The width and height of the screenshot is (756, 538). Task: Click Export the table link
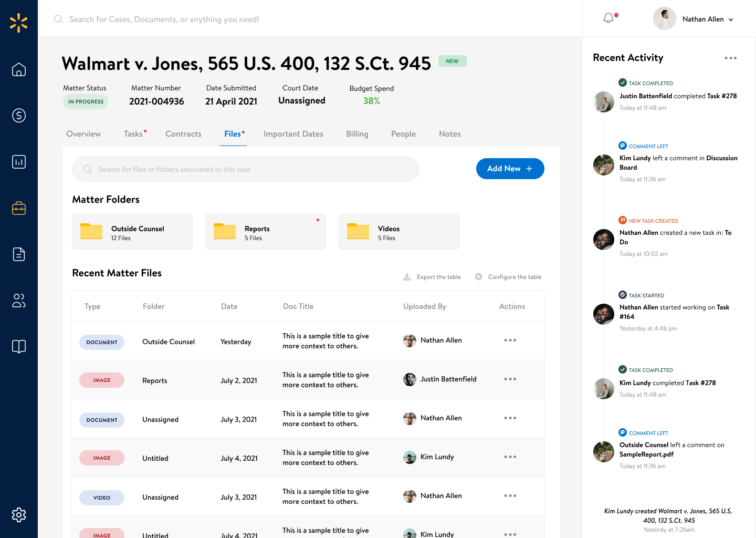point(432,277)
